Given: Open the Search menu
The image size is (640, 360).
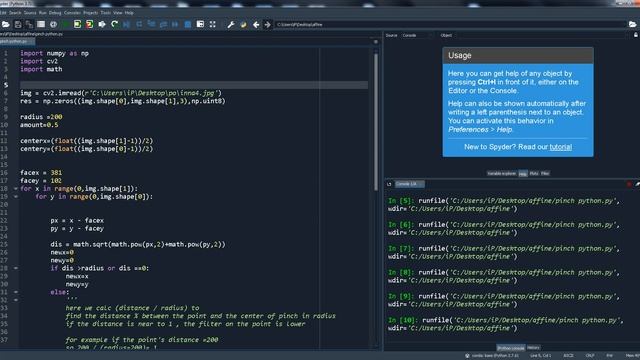Looking at the screenshot, I should click(x=15, y=13).
